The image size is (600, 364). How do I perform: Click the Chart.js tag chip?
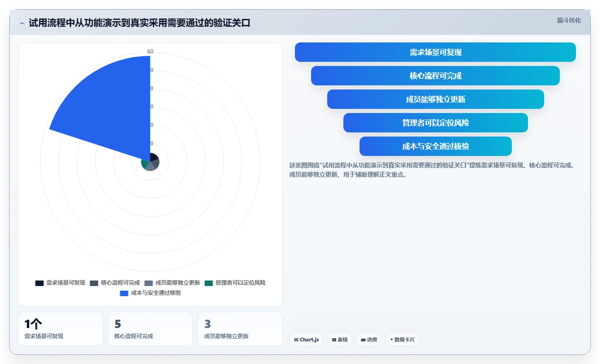[x=306, y=340]
